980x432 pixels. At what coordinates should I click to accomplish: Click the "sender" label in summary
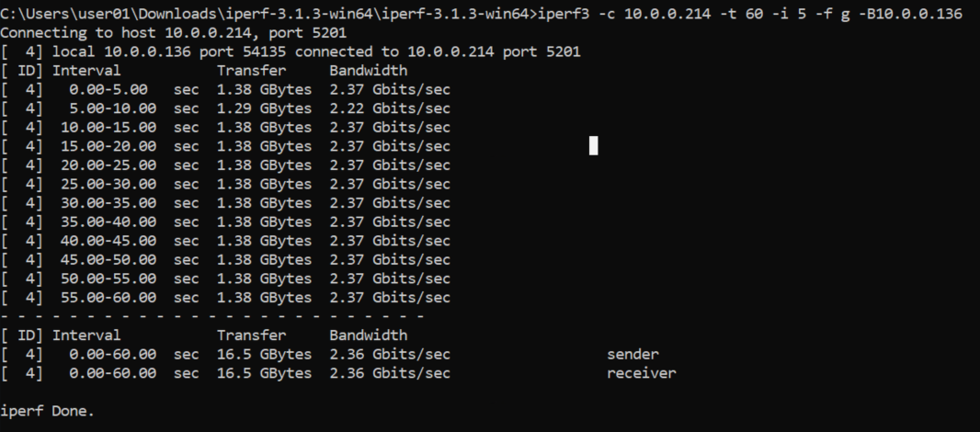pos(632,355)
